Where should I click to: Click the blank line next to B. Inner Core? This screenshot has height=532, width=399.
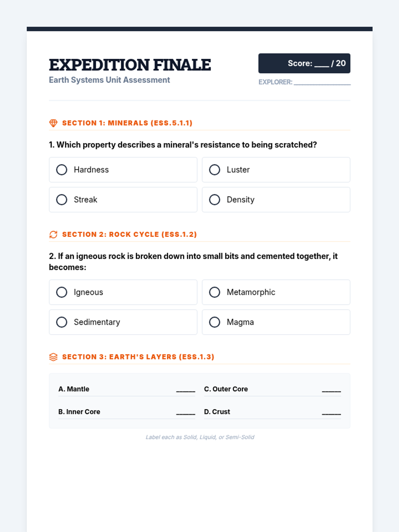[186, 414]
